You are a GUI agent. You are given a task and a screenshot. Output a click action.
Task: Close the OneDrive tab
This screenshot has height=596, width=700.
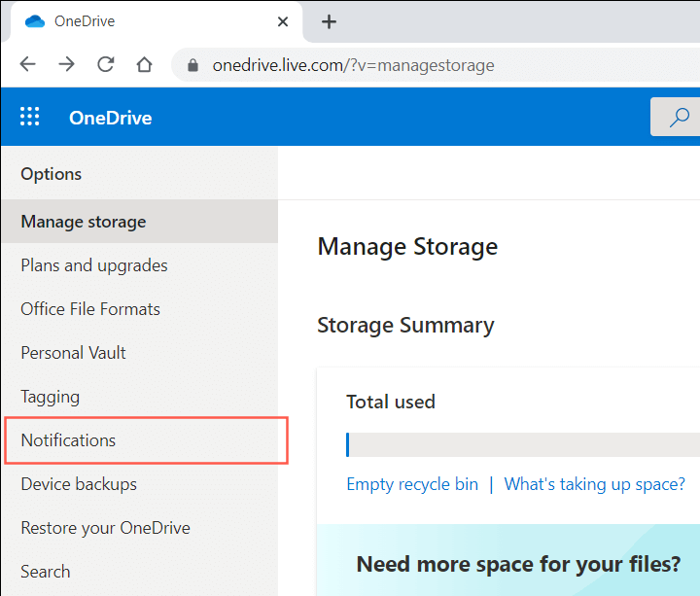(283, 21)
